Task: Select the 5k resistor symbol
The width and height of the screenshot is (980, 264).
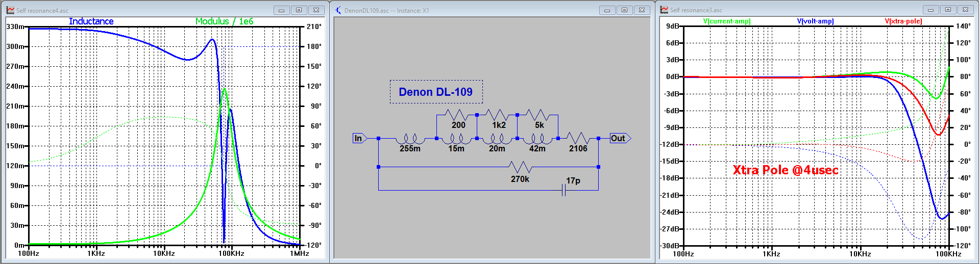Action: [x=537, y=115]
